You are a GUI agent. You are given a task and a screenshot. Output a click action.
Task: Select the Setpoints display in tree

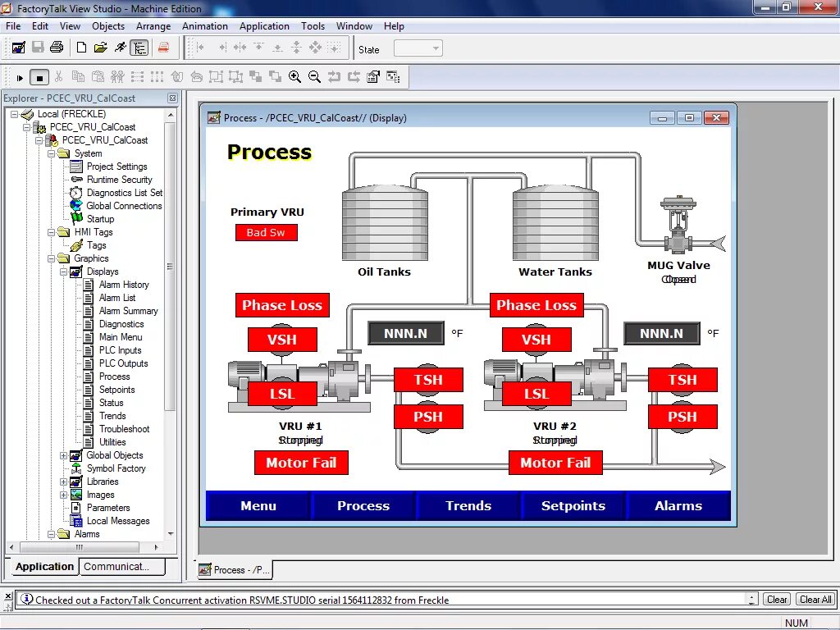tap(116, 390)
